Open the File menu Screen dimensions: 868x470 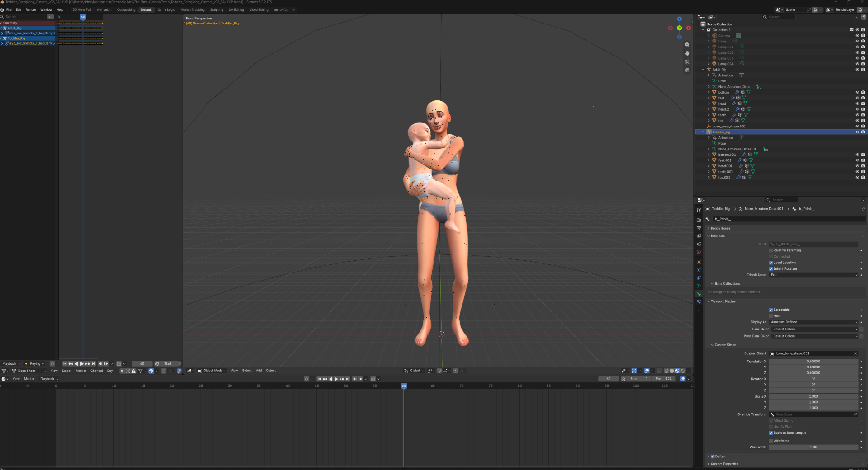coord(9,9)
